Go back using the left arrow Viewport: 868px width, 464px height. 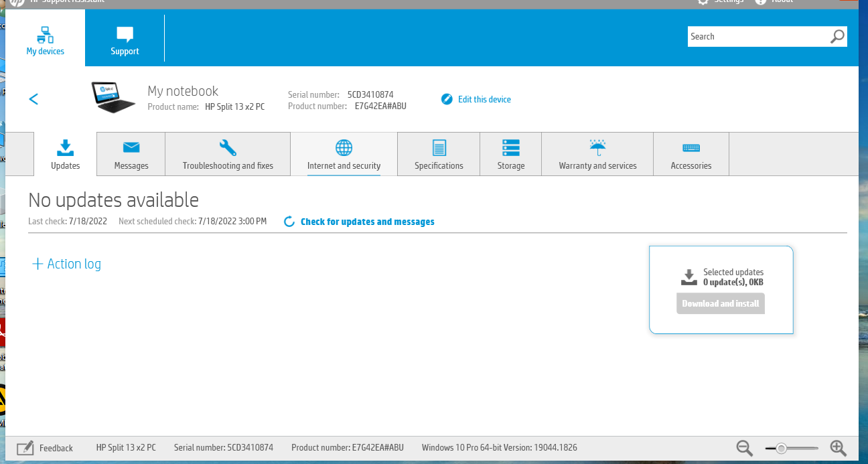point(33,99)
